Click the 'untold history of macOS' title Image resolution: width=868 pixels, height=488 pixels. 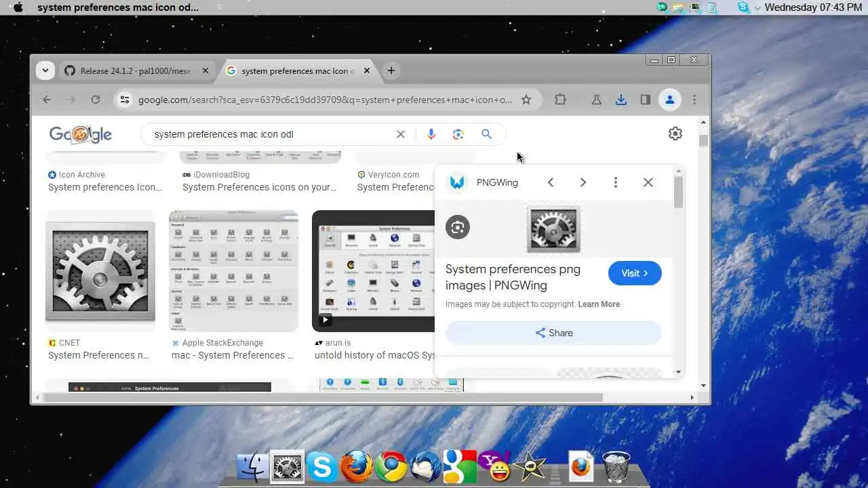pos(375,355)
